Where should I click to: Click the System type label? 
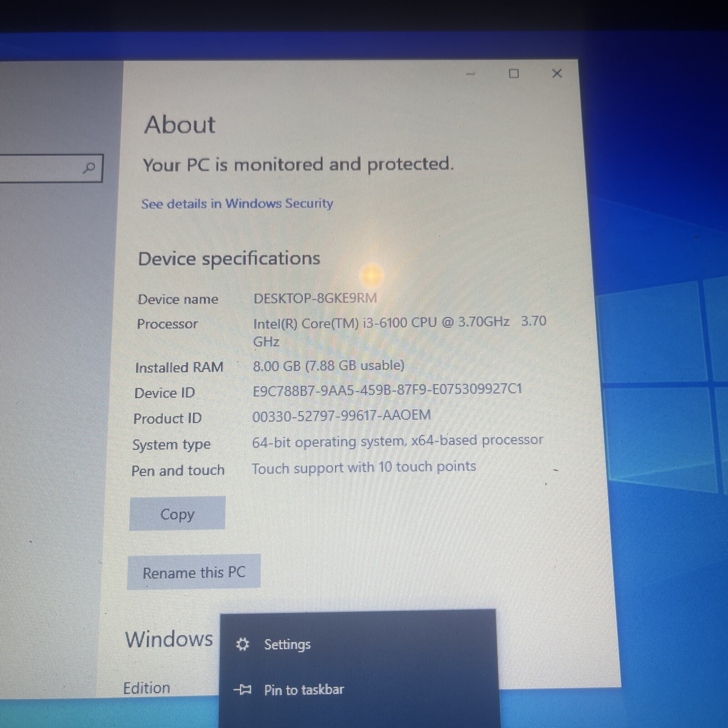pos(172,445)
